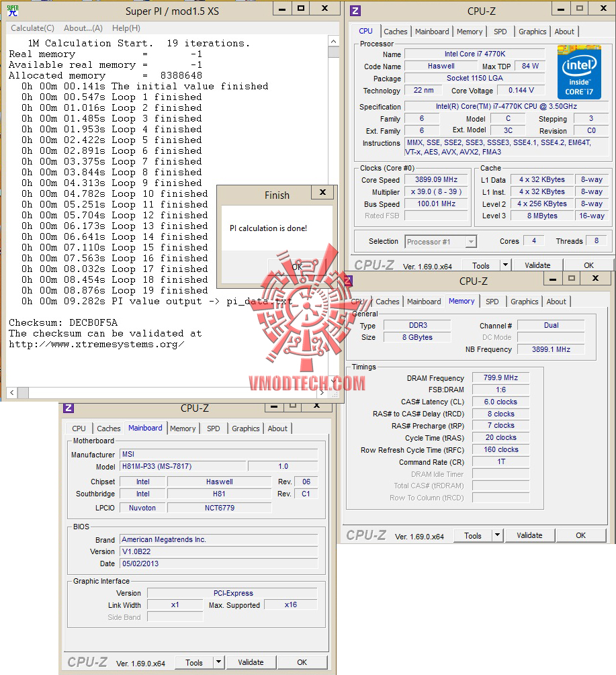Click the NB Frequency 3899.1 MHz value

point(551,349)
